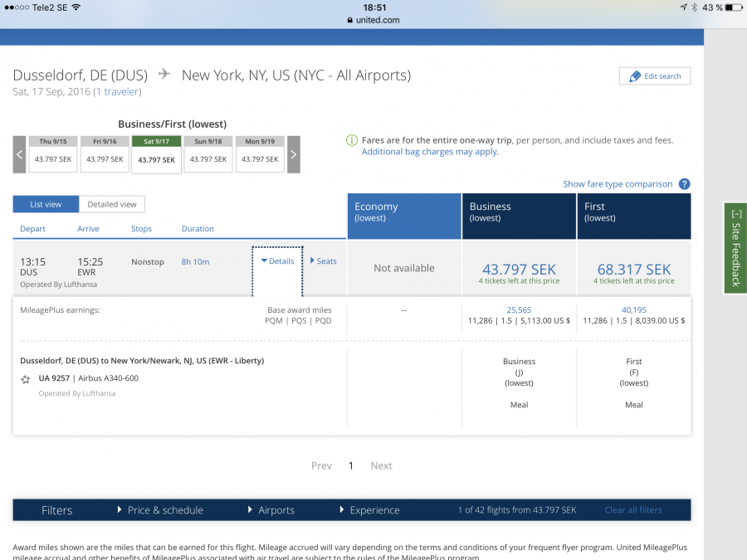Switch to List view
The width and height of the screenshot is (747, 560).
pos(46,204)
